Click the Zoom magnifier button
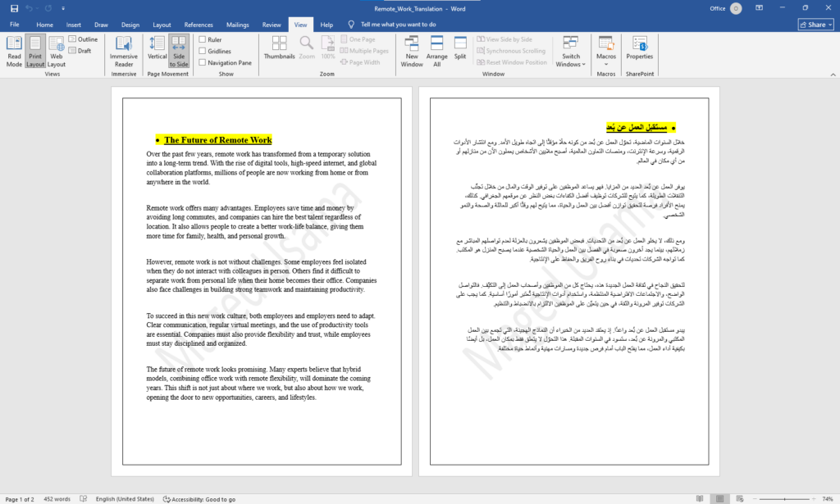 pos(307,48)
